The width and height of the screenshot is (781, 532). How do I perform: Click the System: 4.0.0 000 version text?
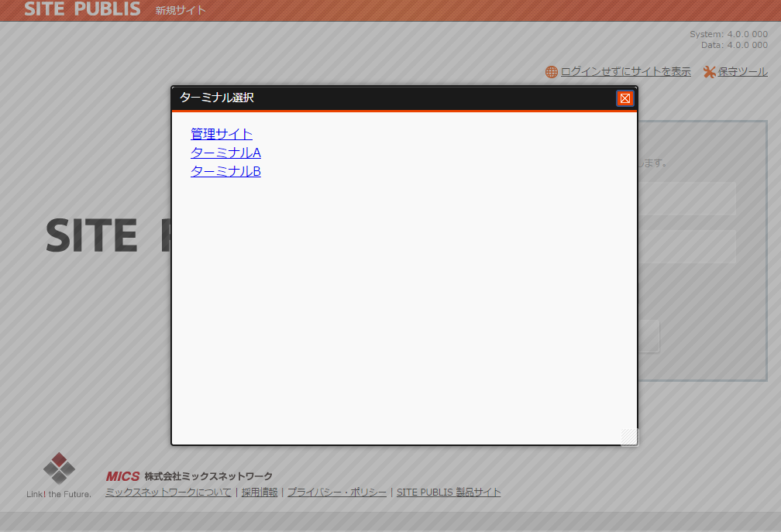tap(728, 34)
